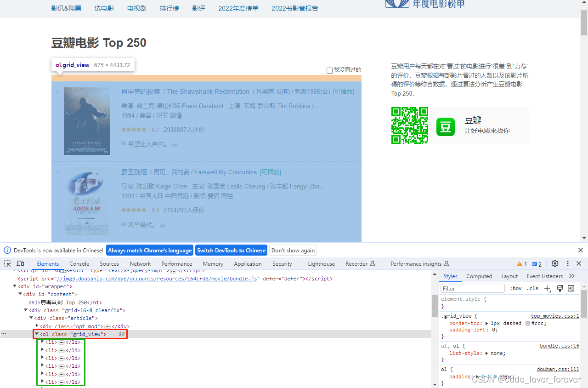Open the Memory tab

tap(213, 263)
